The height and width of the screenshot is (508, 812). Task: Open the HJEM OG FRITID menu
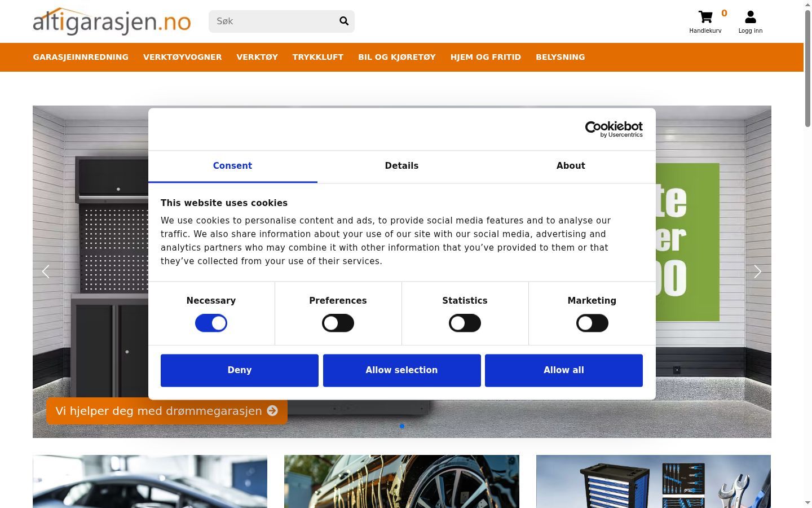(486, 57)
